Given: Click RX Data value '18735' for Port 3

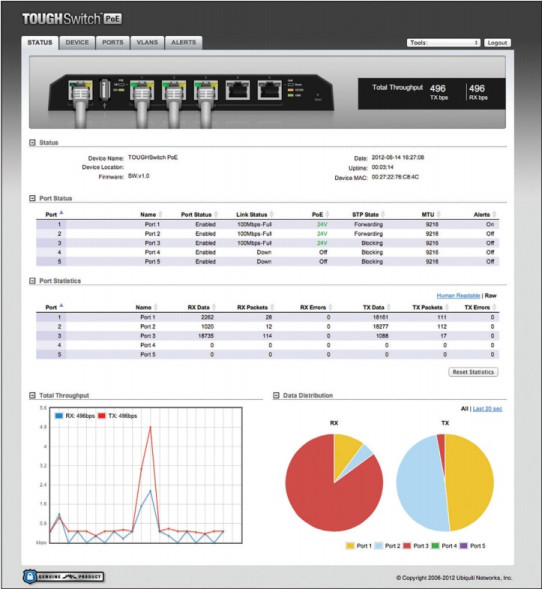Looking at the screenshot, I should tap(206, 336).
